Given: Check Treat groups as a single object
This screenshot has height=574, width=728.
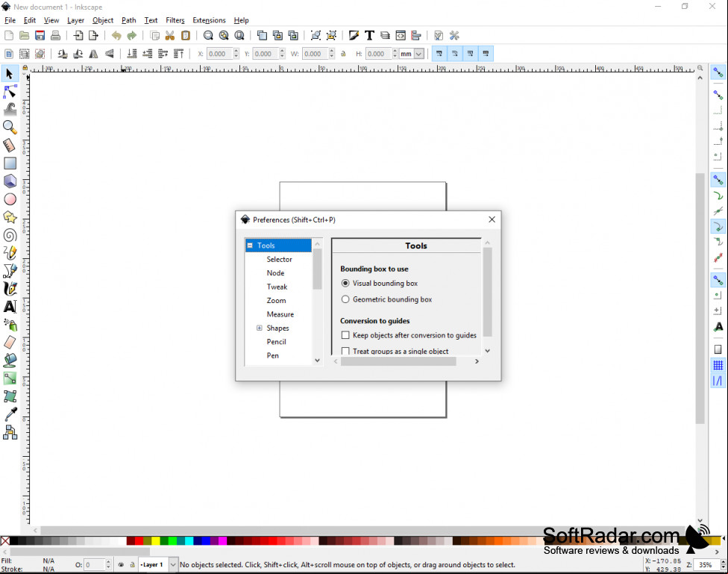Looking at the screenshot, I should click(x=345, y=351).
